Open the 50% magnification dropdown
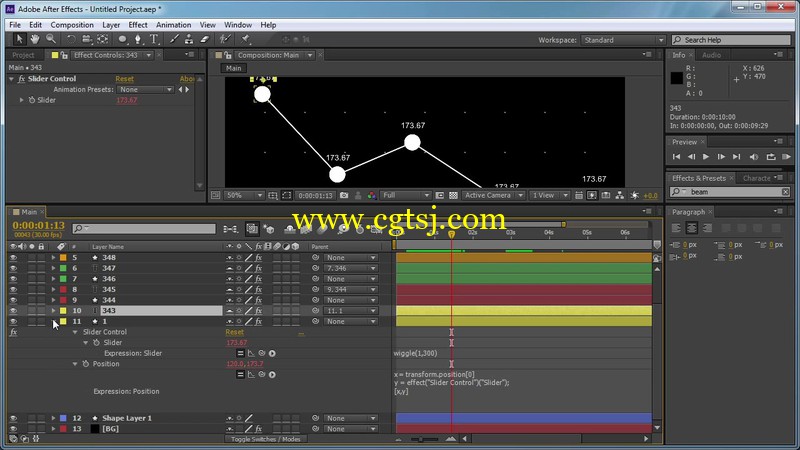 (x=244, y=195)
